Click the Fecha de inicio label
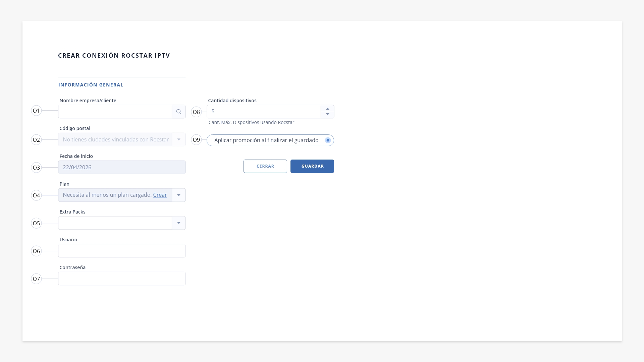The image size is (644, 362). tap(76, 156)
